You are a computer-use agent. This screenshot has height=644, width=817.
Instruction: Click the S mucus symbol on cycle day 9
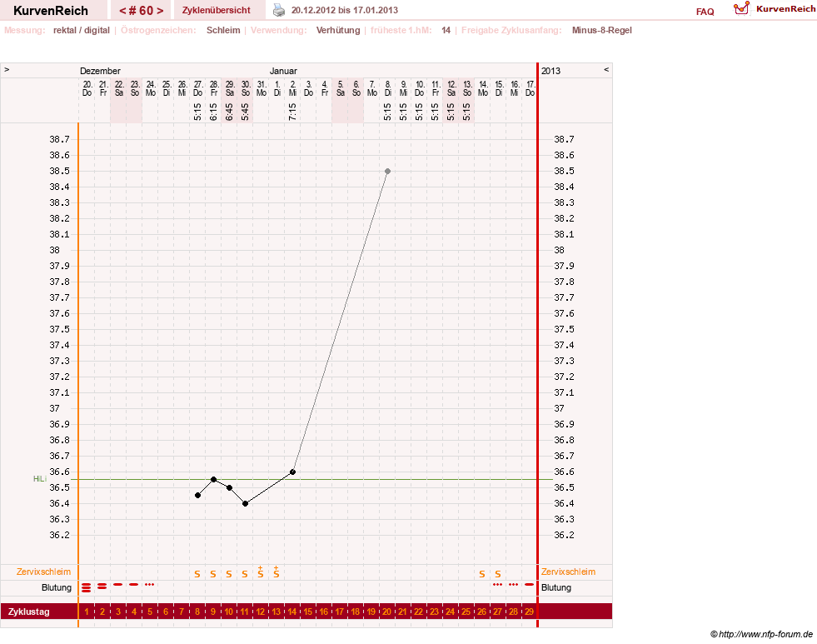213,574
